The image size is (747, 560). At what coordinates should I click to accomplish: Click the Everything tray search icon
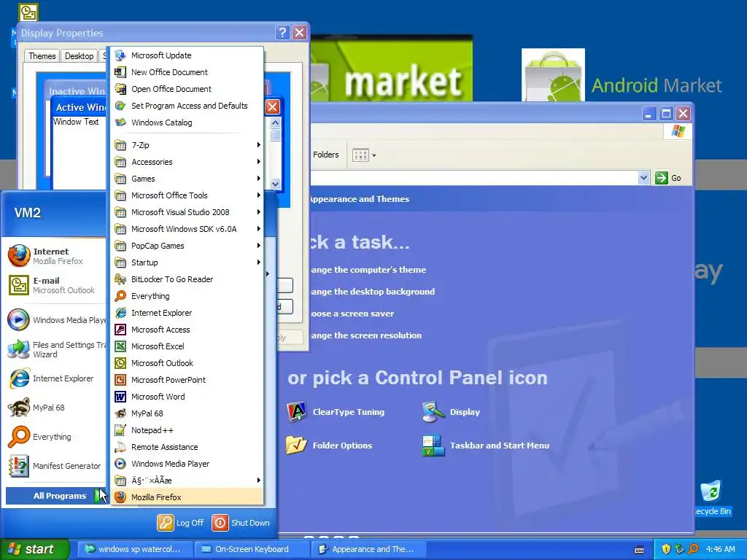693,549
